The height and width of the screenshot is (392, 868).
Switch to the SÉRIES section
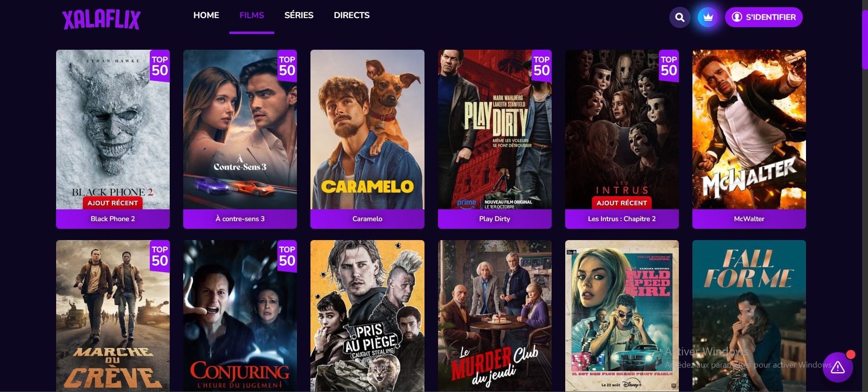tap(299, 15)
